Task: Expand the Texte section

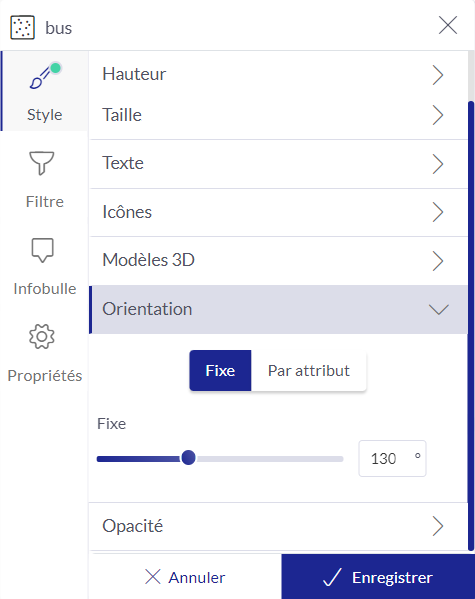Action: [x=279, y=164]
